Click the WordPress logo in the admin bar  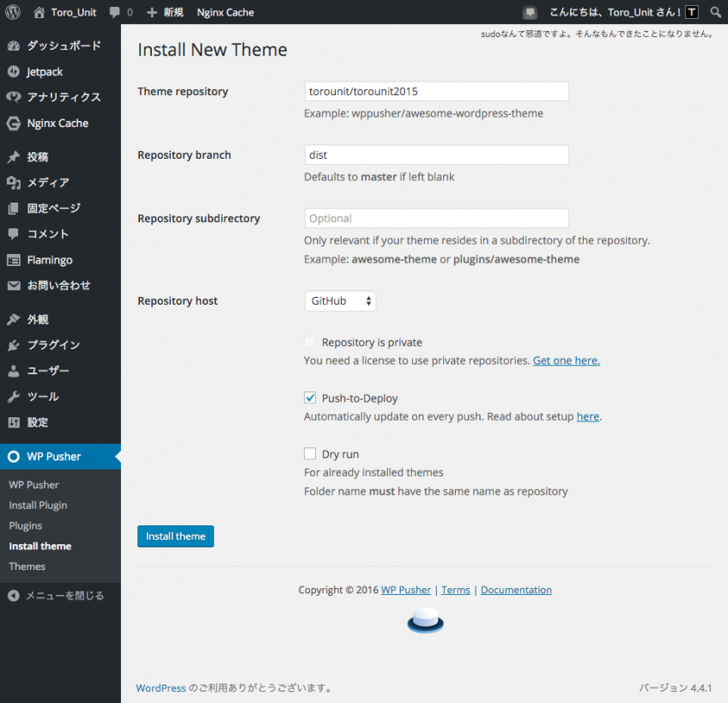coord(11,12)
